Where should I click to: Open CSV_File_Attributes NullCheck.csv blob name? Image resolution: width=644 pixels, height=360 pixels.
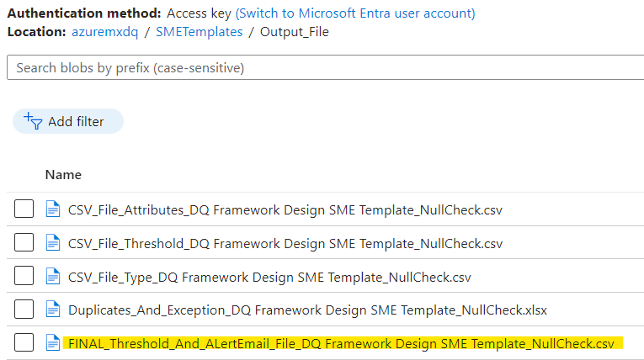click(285, 210)
